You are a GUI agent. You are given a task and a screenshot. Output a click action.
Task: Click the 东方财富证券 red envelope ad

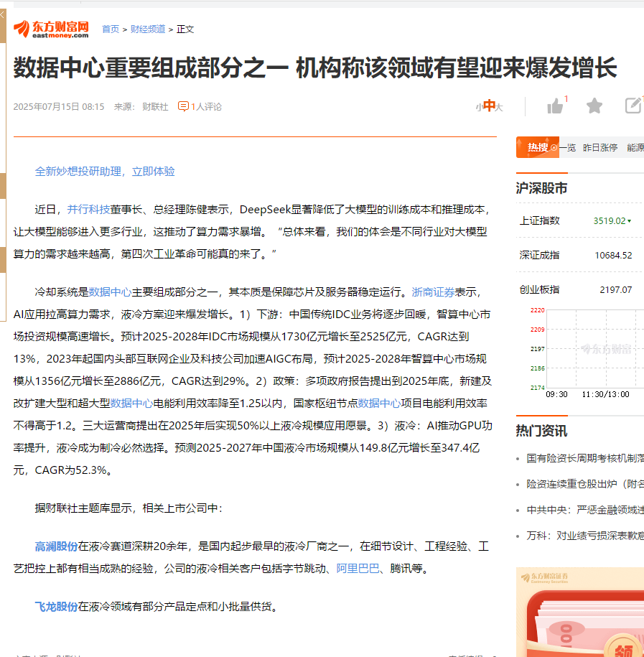pyautogui.click(x=580, y=612)
